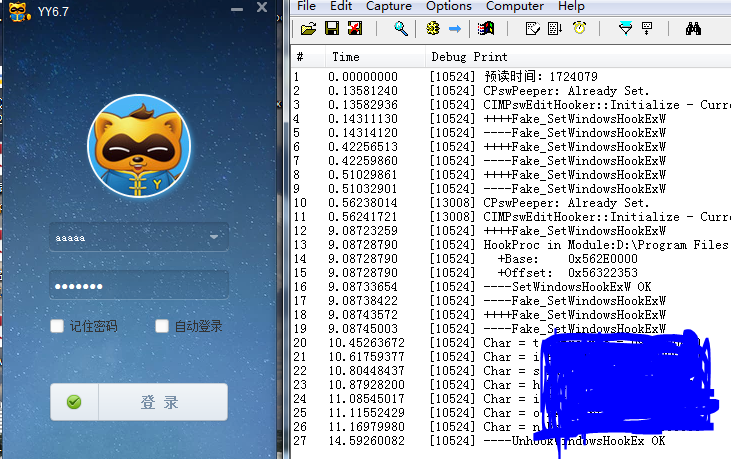Click the # column header

coord(308,57)
